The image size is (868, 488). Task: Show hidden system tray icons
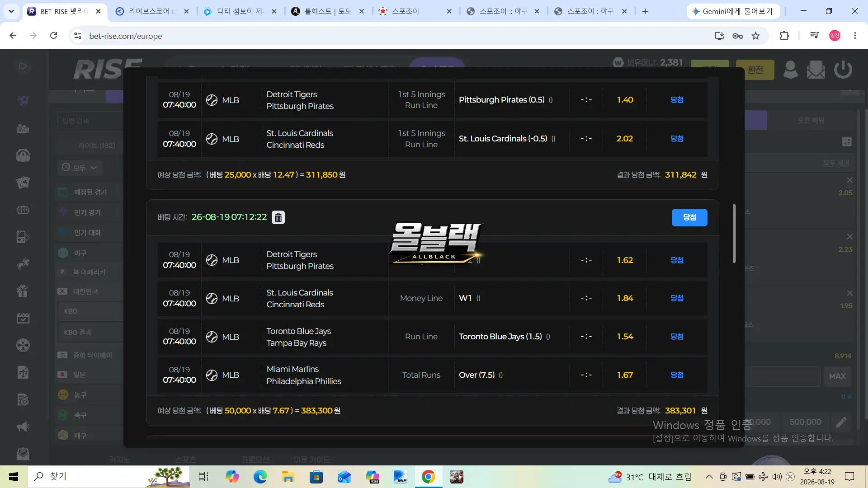point(709,477)
